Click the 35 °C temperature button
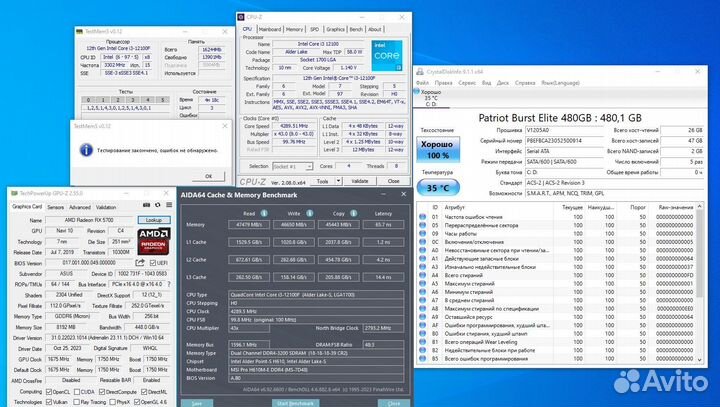 coord(438,188)
